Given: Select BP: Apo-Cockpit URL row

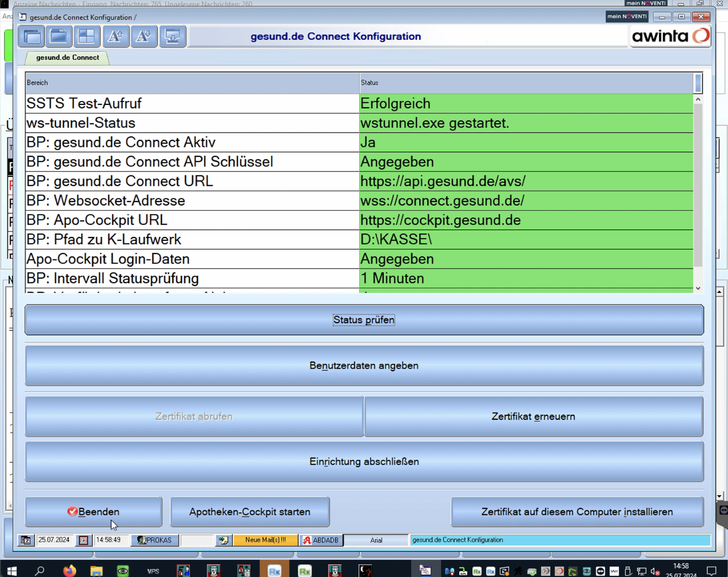Looking at the screenshot, I should coord(192,220).
